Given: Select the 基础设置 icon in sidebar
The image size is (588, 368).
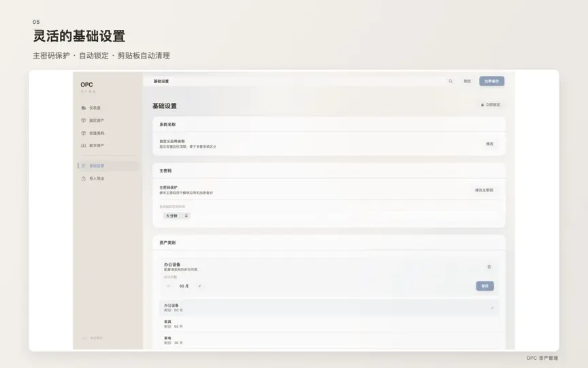Looking at the screenshot, I should pos(84,166).
